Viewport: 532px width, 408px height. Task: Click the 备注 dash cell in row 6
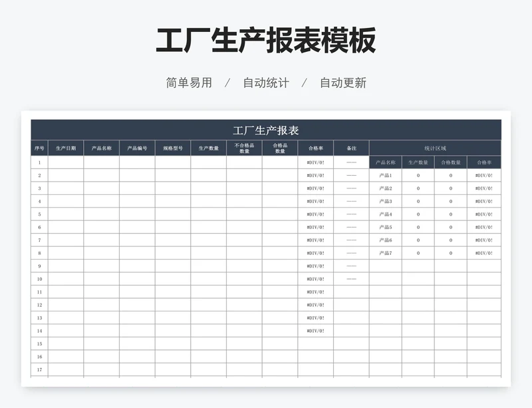coord(352,227)
